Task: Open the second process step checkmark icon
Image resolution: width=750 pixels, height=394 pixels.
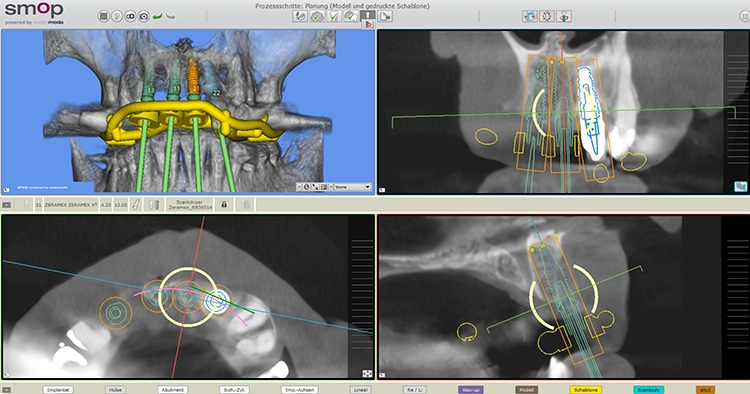Action: tap(317, 16)
